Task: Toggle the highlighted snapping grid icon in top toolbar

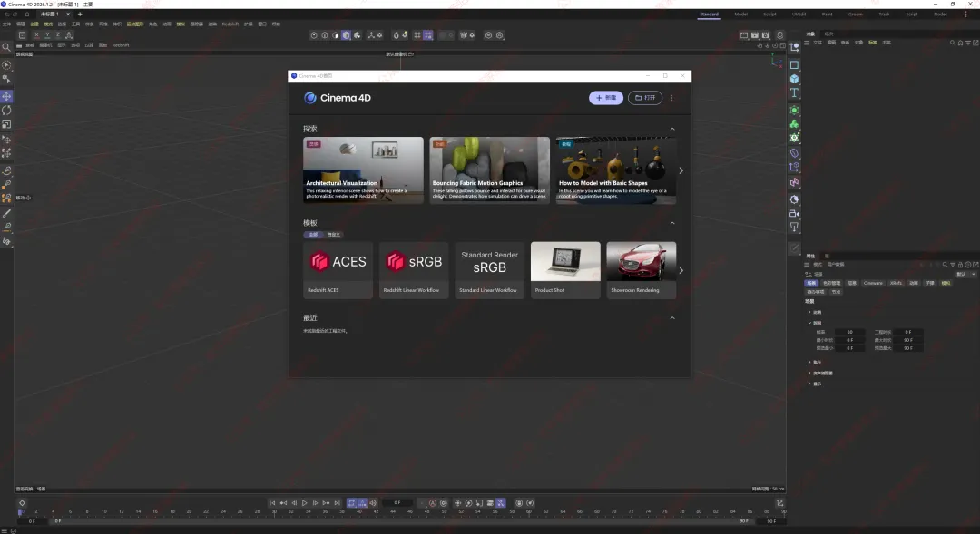Action: pyautogui.click(x=428, y=35)
